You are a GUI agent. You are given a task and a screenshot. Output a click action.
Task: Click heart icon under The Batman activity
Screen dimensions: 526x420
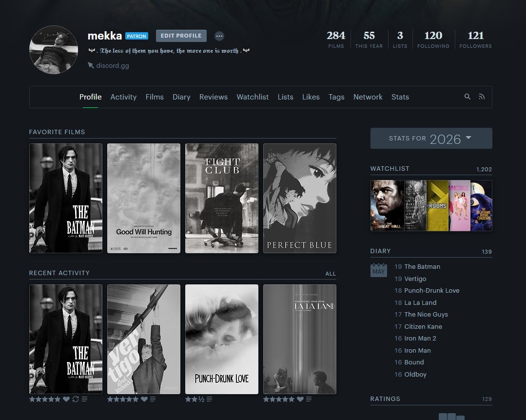tap(66, 399)
